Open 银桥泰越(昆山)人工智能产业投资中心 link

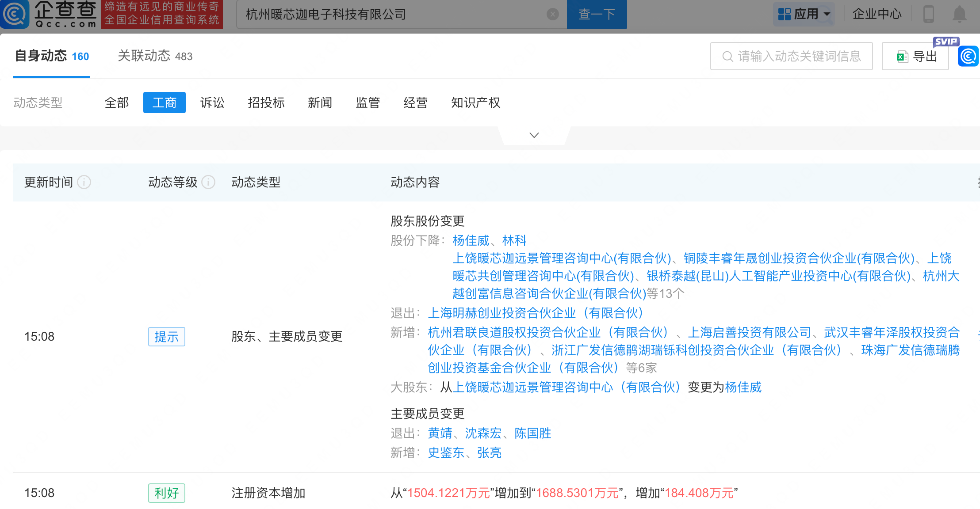(x=779, y=276)
